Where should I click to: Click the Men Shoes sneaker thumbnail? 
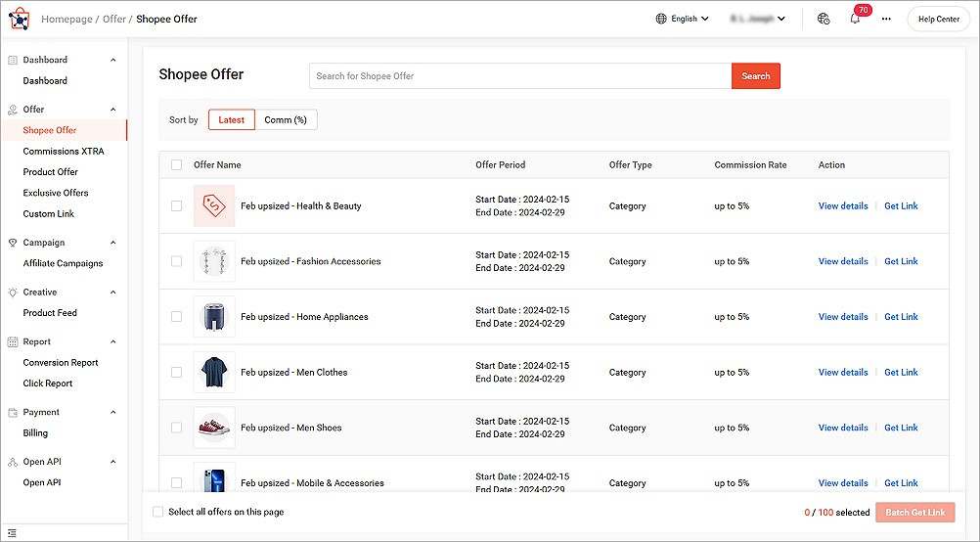click(214, 428)
